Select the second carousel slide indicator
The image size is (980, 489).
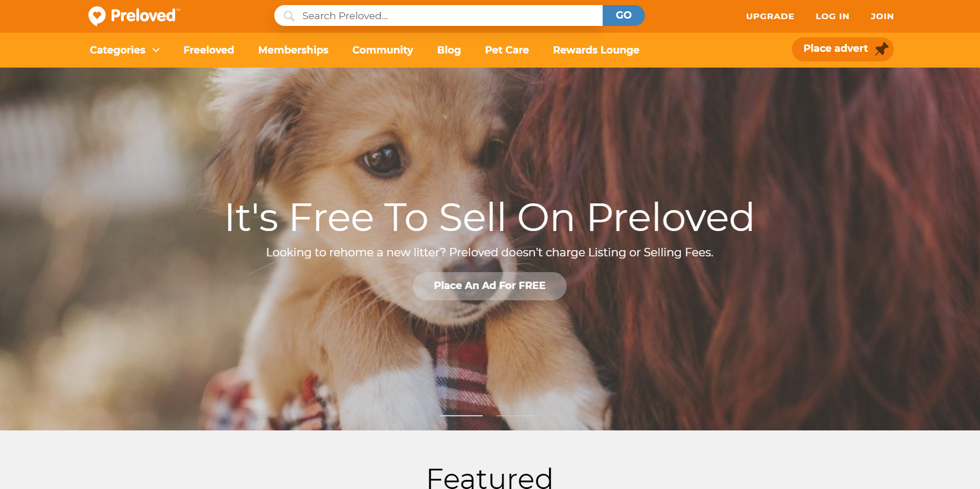click(518, 416)
